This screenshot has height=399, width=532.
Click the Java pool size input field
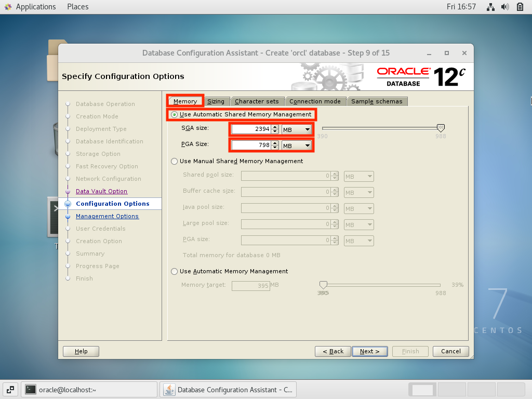286,208
